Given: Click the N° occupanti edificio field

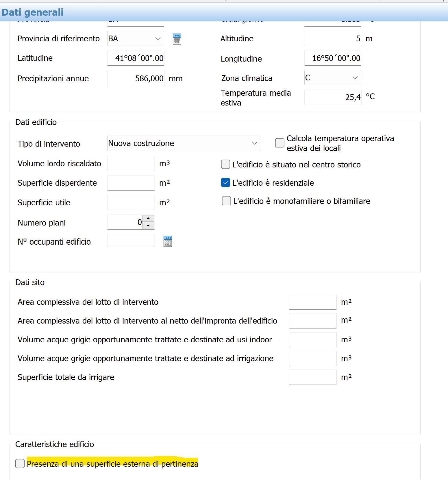Looking at the screenshot, I should pos(131,240).
